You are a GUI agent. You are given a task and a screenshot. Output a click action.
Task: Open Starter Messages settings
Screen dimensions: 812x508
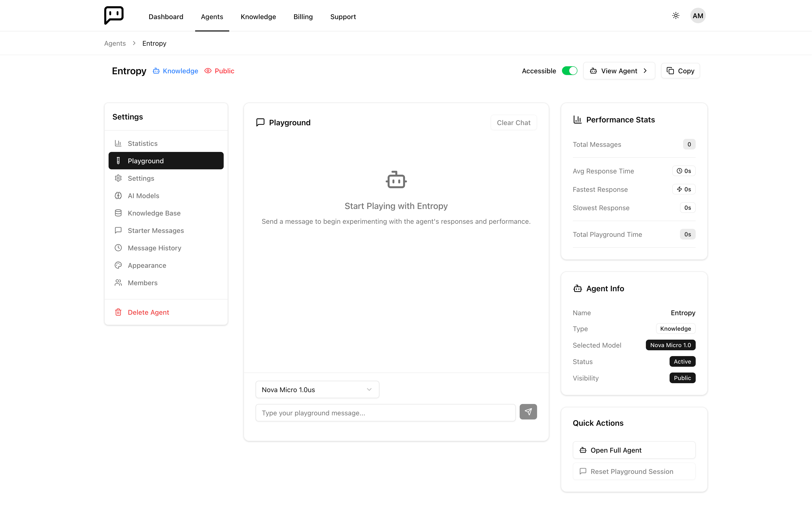166,231
